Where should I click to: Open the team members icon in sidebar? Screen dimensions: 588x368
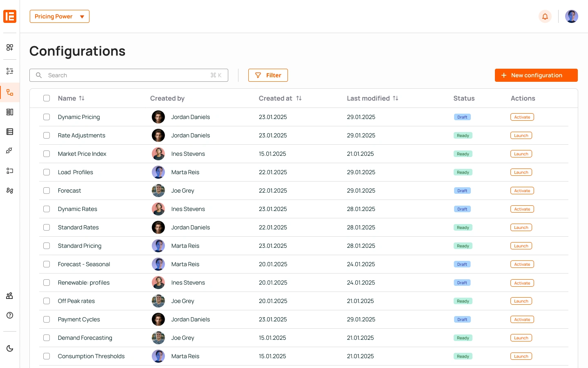click(x=10, y=296)
